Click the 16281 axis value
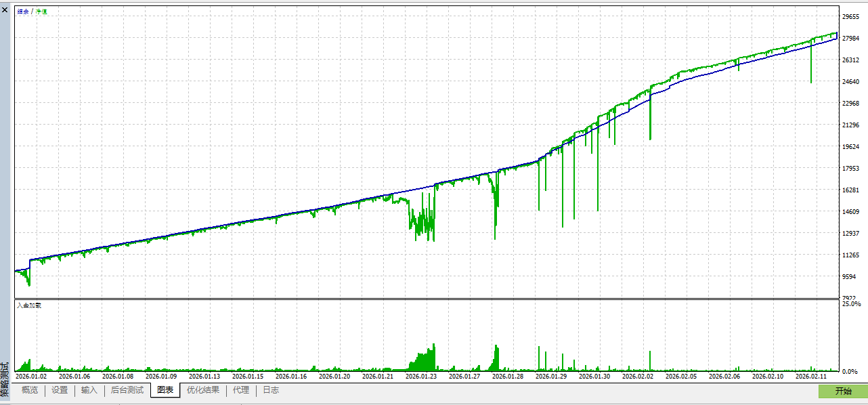 (x=850, y=190)
